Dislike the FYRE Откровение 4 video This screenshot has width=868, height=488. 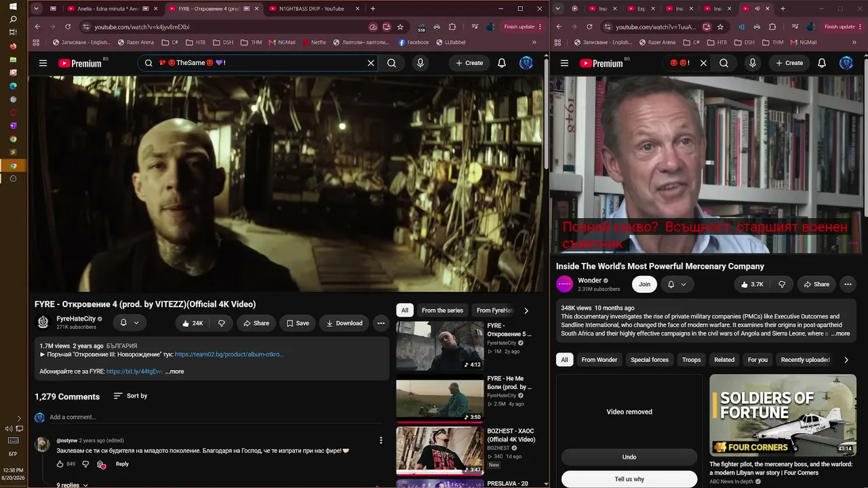221,323
